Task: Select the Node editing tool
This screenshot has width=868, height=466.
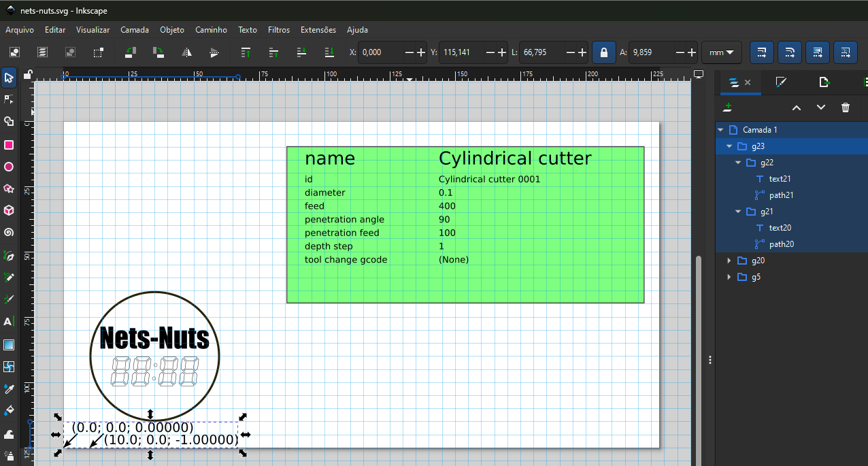Action: tap(9, 99)
